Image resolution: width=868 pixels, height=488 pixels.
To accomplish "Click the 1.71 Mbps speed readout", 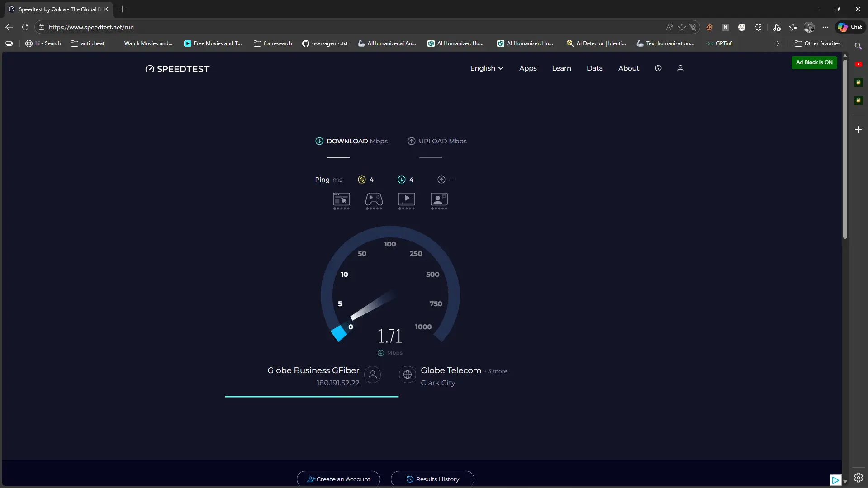I will (x=390, y=336).
